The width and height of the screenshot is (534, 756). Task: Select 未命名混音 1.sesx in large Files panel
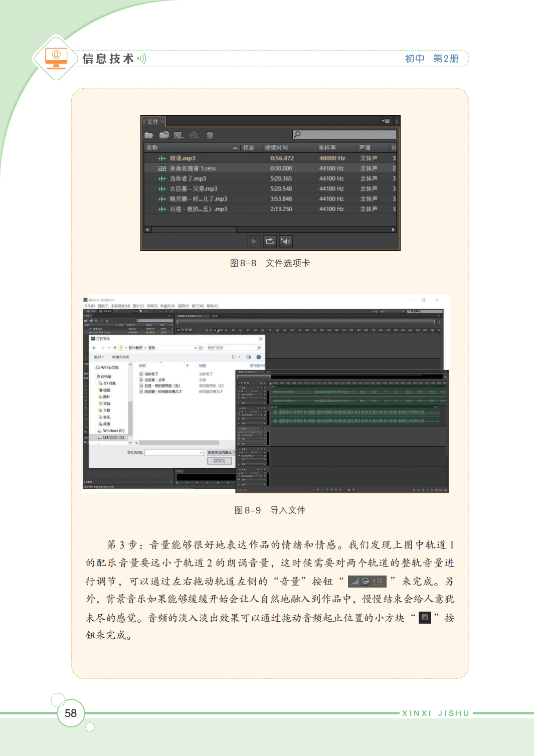[270, 168]
